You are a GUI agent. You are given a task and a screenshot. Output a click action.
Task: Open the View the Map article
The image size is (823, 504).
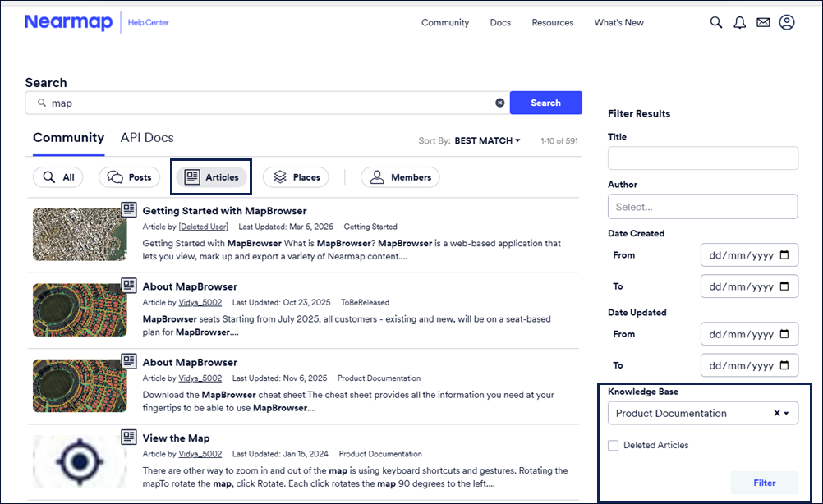176,438
